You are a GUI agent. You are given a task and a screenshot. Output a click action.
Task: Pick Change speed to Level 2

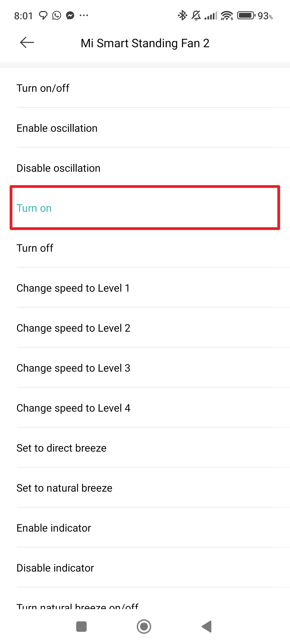(x=145, y=328)
